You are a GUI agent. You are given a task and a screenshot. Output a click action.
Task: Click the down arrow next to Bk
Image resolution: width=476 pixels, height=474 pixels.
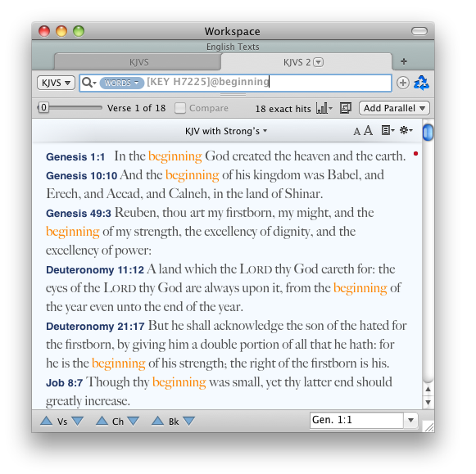pos(188,421)
